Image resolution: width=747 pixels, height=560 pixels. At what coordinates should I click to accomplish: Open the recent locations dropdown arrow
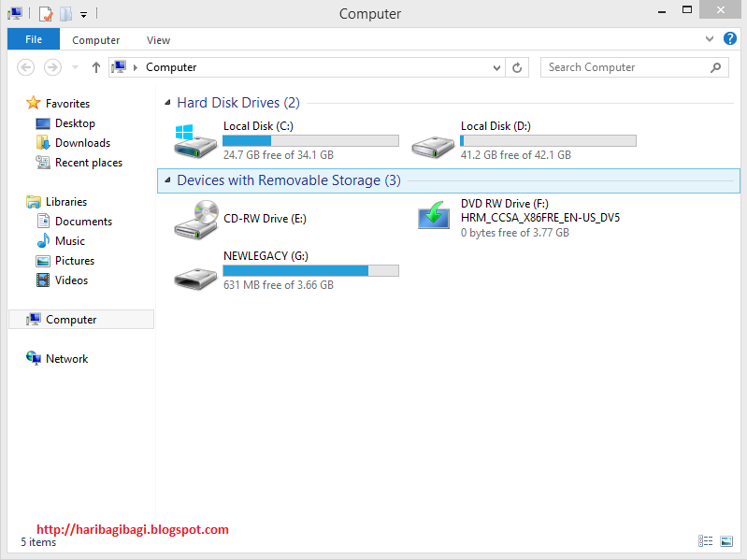[x=76, y=67]
